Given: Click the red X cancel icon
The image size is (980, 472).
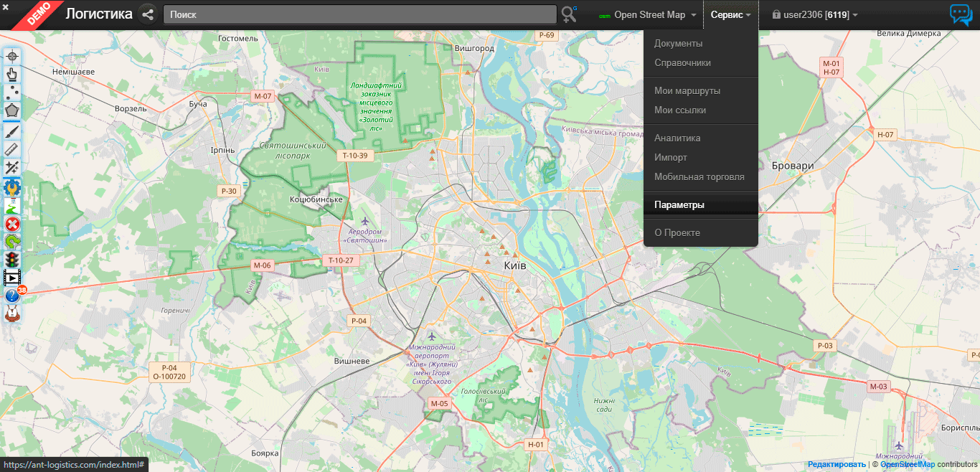Looking at the screenshot, I should pyautogui.click(x=12, y=223).
